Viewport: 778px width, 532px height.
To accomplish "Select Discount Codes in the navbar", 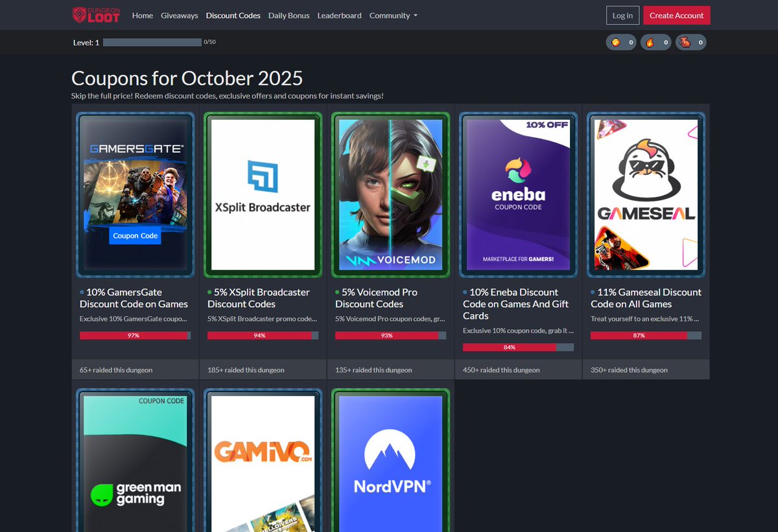I will pyautogui.click(x=233, y=15).
